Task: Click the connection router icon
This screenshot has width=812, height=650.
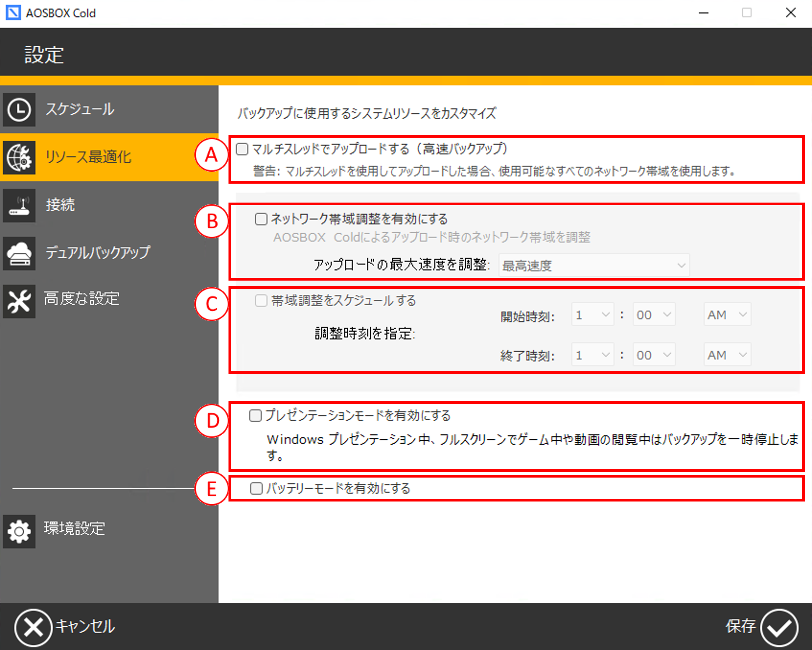Action: coord(19,205)
